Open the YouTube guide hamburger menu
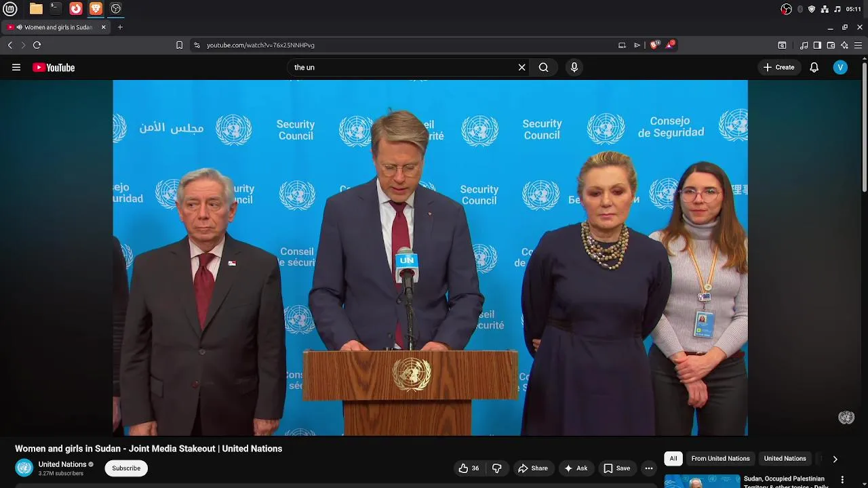This screenshot has height=488, width=868. (x=16, y=67)
